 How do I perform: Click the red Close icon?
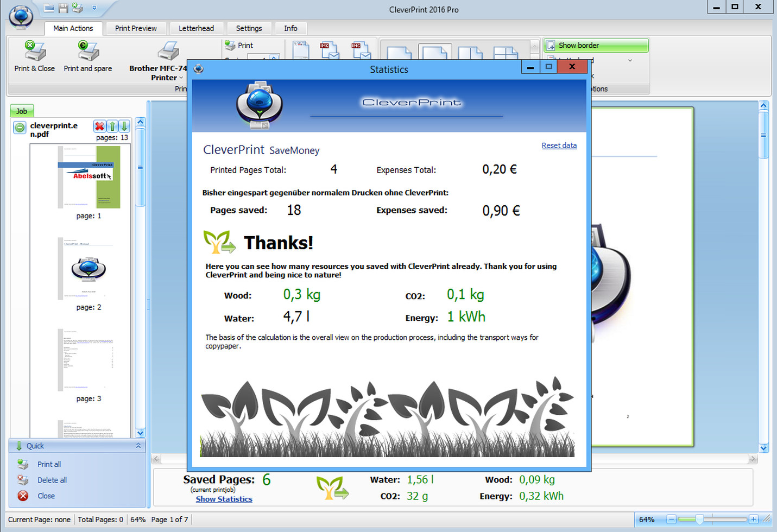click(23, 496)
